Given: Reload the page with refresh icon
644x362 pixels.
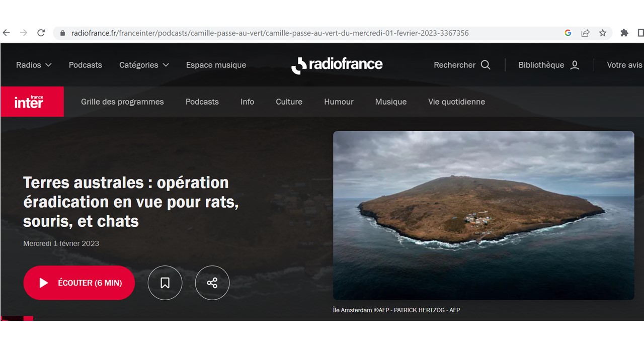Looking at the screenshot, I should tap(41, 33).
